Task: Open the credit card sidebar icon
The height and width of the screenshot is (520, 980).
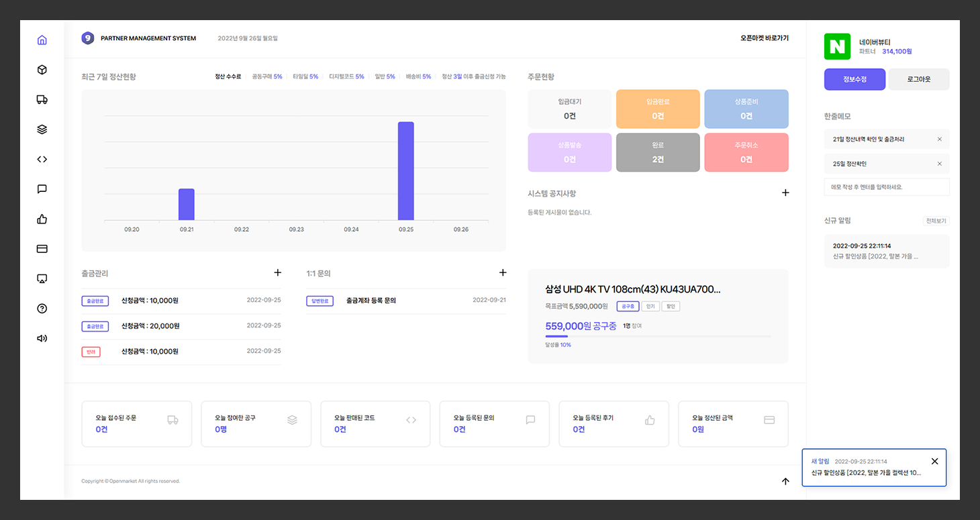Action: [x=42, y=249]
